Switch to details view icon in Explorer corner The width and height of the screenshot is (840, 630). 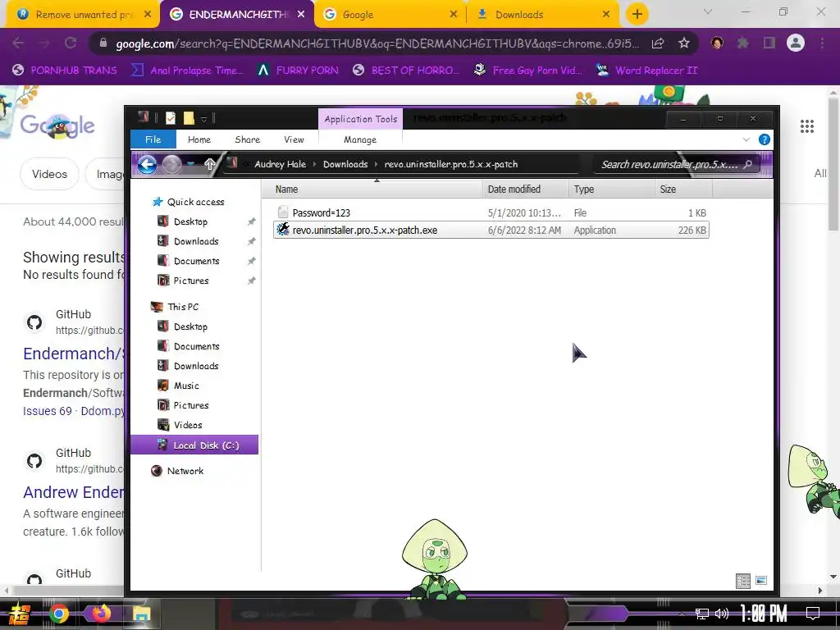[x=743, y=581]
